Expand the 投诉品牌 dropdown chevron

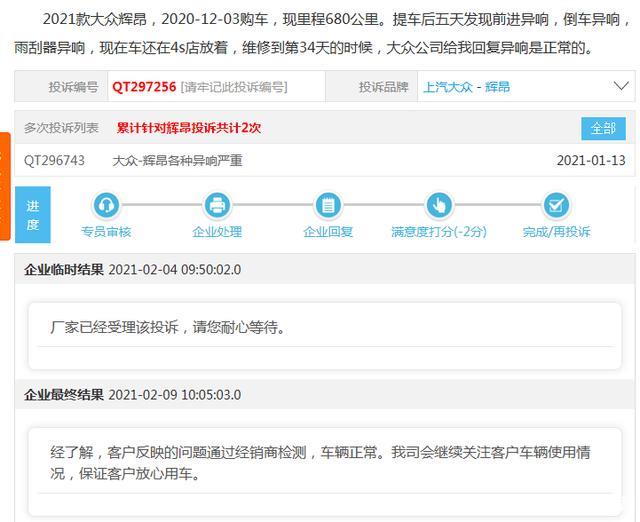click(621, 86)
